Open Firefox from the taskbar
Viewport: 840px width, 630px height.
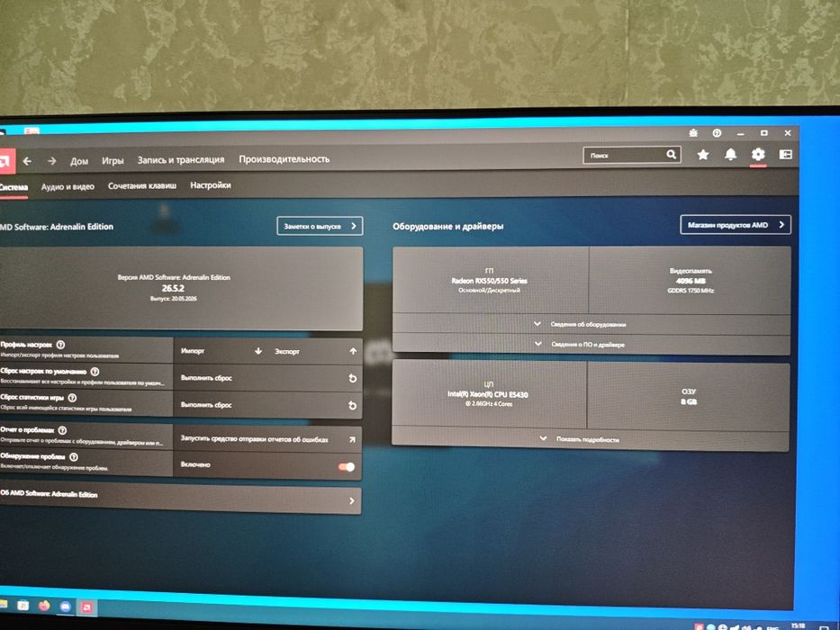pos(44,606)
